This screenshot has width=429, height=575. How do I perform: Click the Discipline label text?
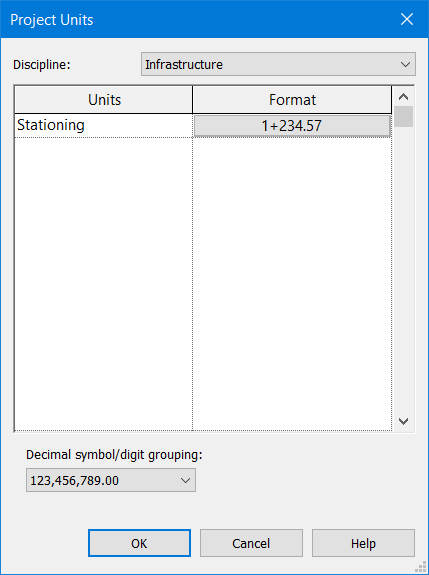(x=41, y=65)
